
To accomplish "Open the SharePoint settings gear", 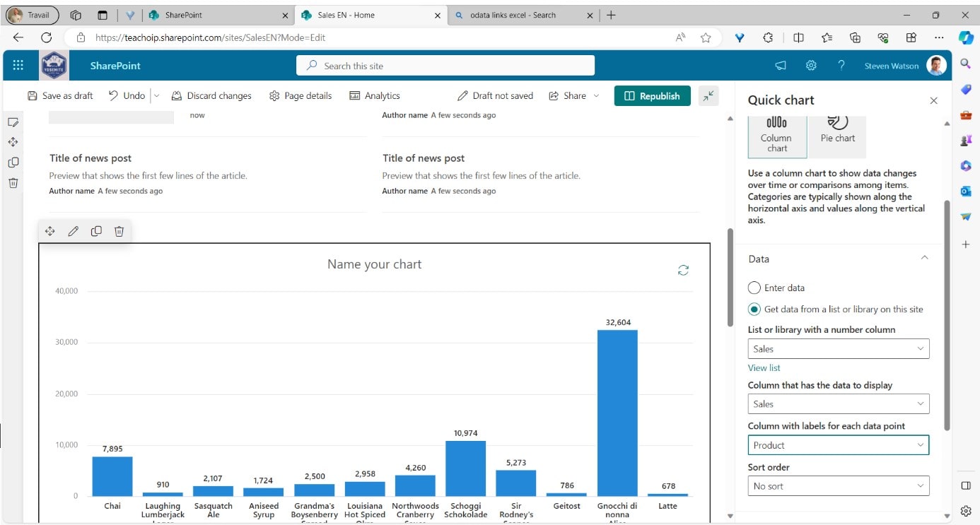I will point(811,66).
